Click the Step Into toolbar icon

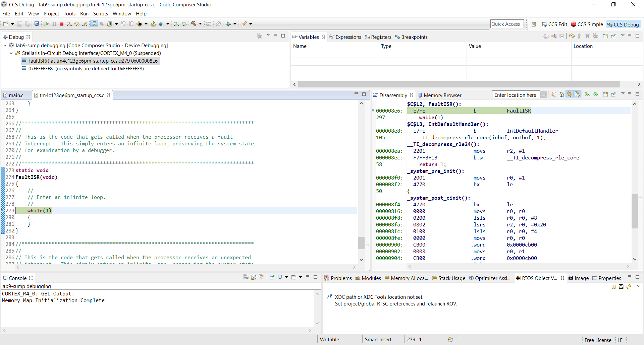pos(69,24)
